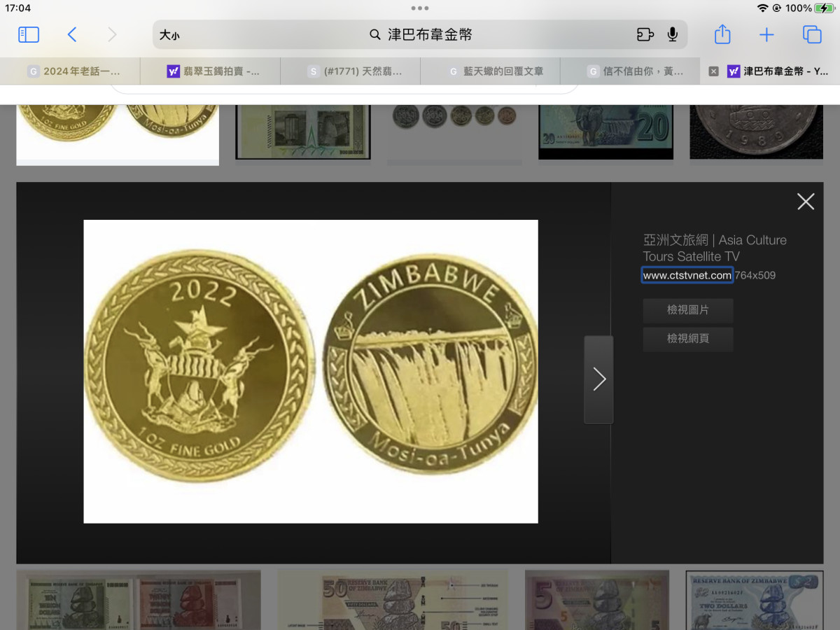This screenshot has width=840, height=630.
Task: Open the row of small coins thumbnail
Action: coord(455,134)
